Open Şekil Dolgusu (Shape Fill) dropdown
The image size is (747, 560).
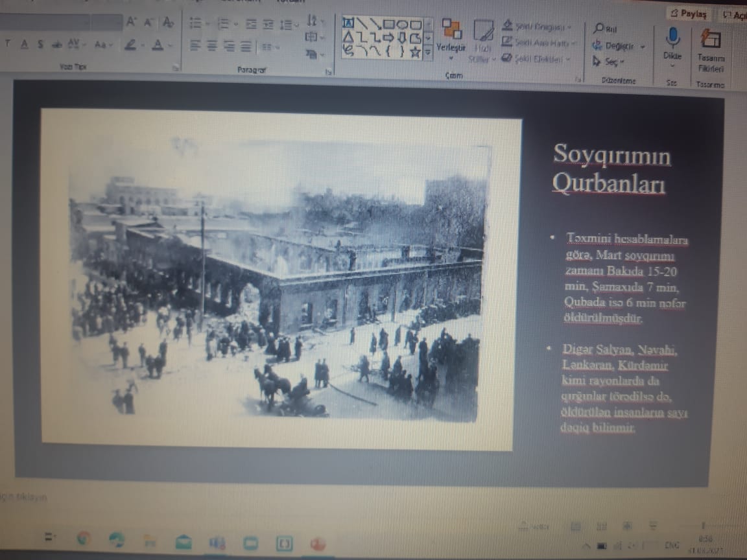[x=537, y=26]
